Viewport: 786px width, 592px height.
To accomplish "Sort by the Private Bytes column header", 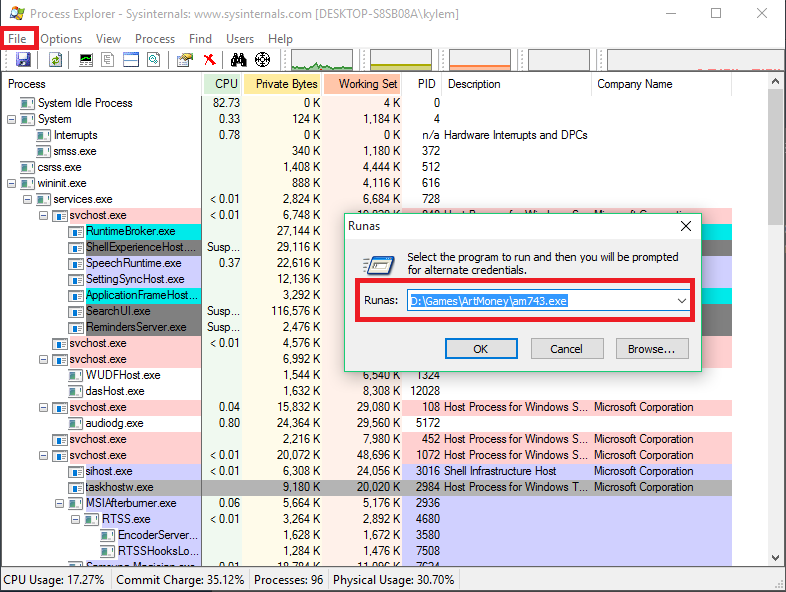I will (283, 84).
